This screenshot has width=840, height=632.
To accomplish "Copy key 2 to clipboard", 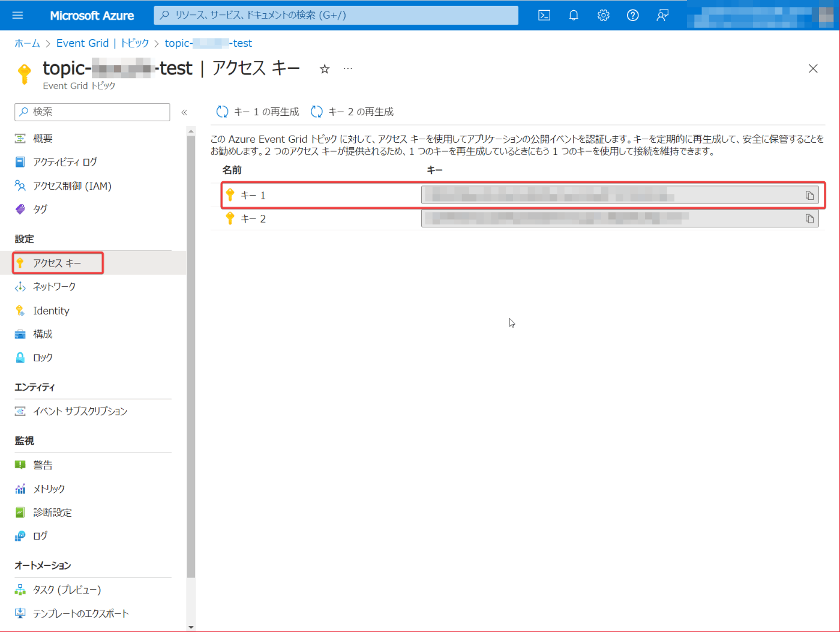I will [x=809, y=218].
